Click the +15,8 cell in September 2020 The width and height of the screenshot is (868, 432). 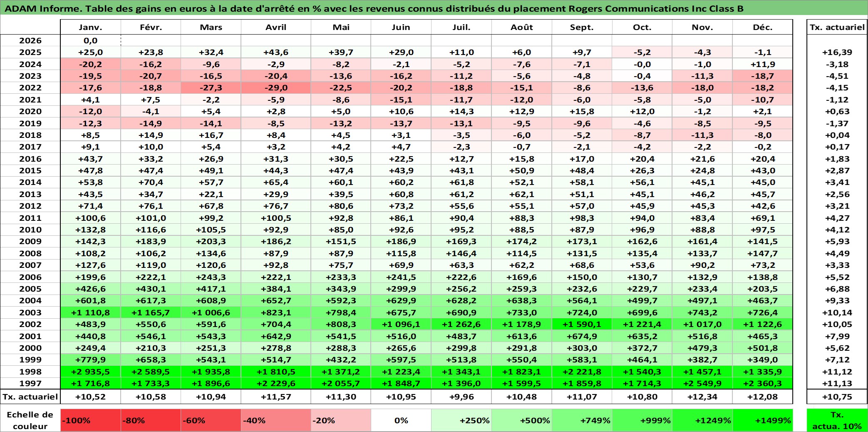(x=582, y=111)
